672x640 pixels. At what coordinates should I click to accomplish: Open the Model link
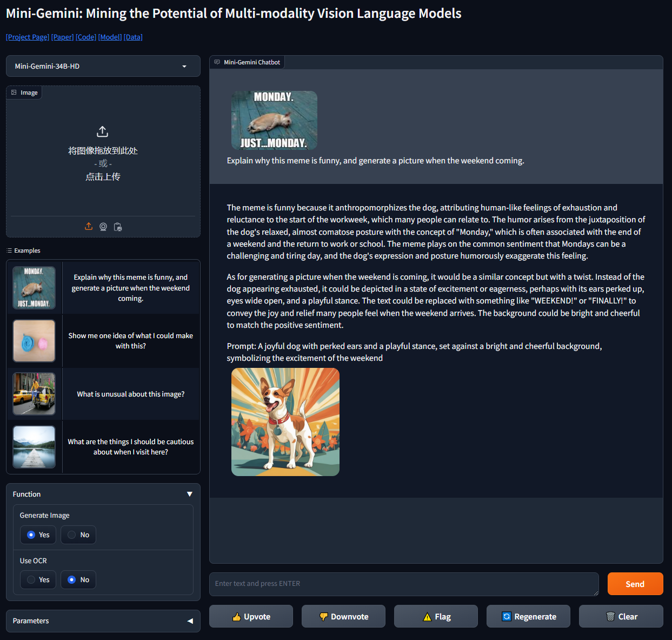click(110, 37)
